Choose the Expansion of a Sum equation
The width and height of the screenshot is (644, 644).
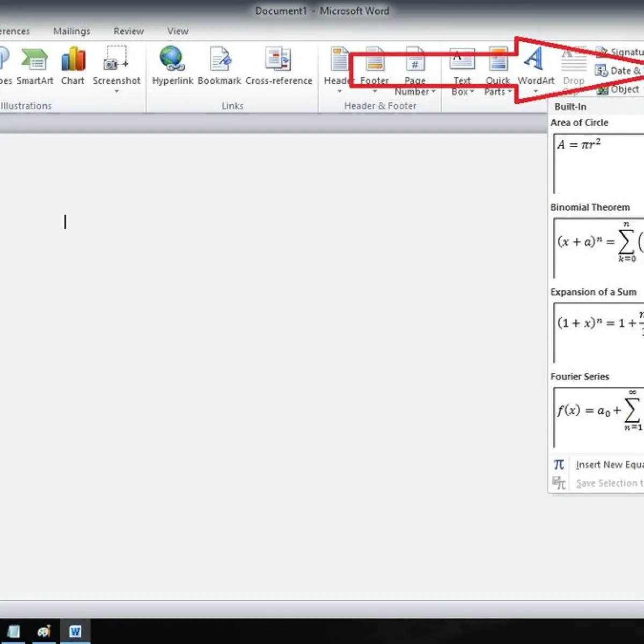coord(598,333)
